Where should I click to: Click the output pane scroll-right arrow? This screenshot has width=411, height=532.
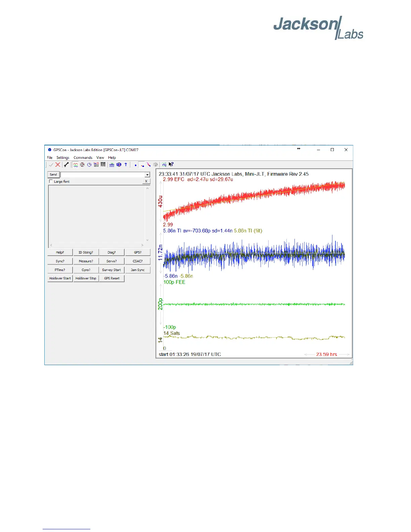pos(142,245)
